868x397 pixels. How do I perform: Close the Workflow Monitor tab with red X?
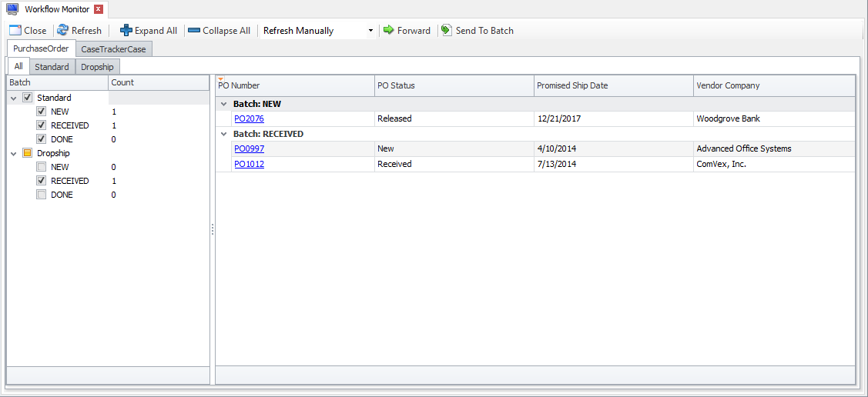[x=98, y=9]
